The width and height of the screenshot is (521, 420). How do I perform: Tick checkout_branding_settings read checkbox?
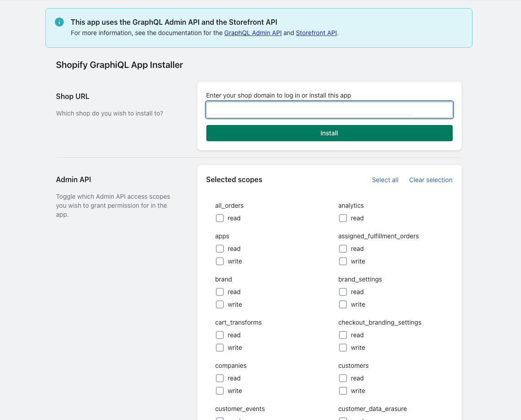[x=343, y=335]
